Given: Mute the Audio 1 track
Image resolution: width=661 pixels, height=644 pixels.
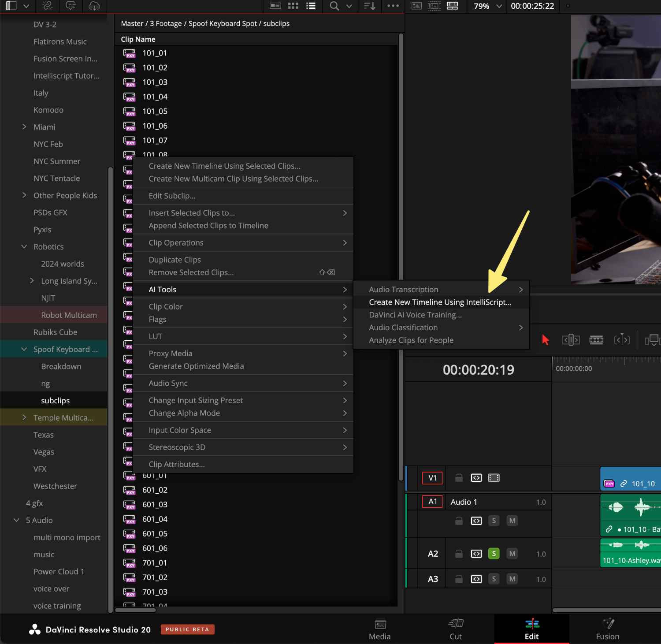Looking at the screenshot, I should (512, 521).
